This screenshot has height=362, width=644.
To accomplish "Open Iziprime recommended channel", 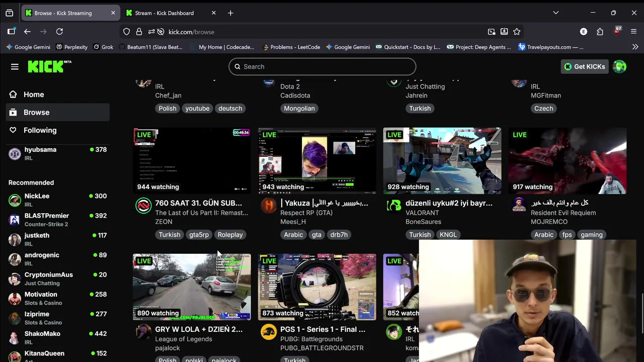I will pos(58,318).
